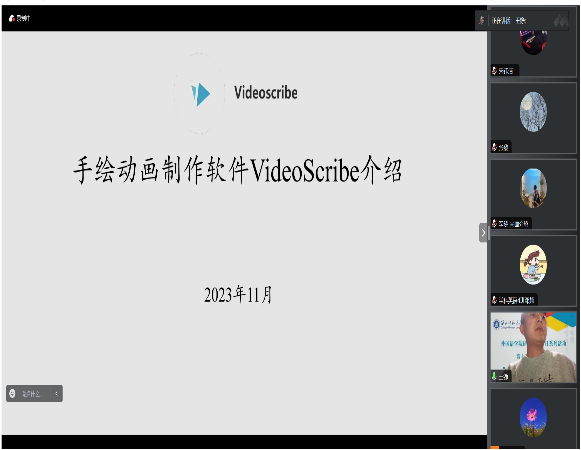Click the emoji face icon in chat box
This screenshot has height=450, width=581.
point(12,393)
